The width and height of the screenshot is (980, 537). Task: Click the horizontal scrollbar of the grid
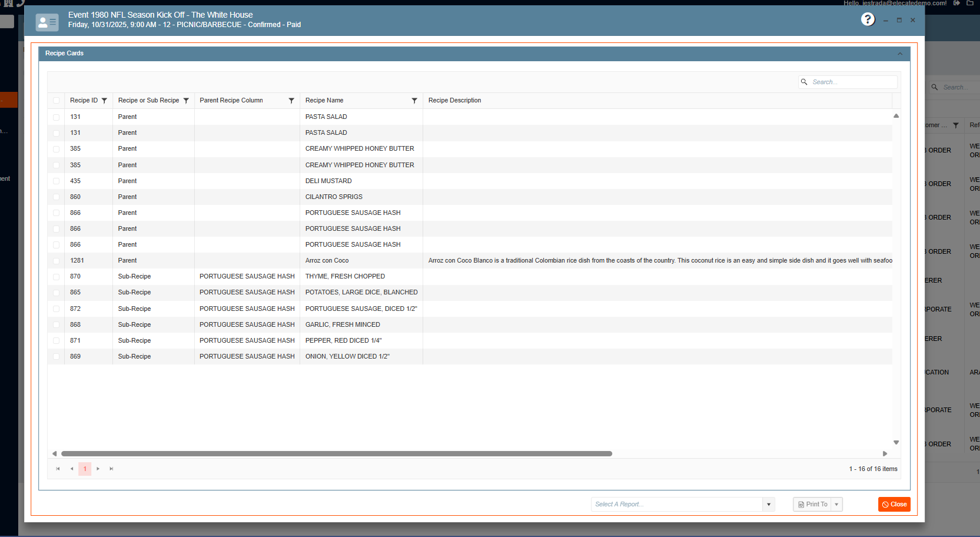(336, 453)
